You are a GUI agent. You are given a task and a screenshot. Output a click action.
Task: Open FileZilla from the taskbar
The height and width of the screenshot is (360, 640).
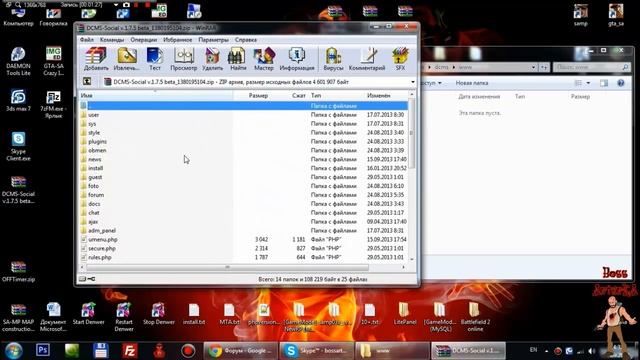129,350
